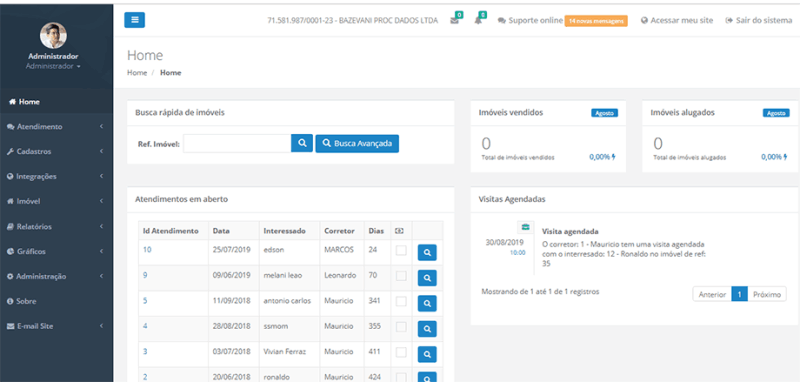
Task: Open the bell notifications icon in top bar
Action: pyautogui.click(x=478, y=21)
